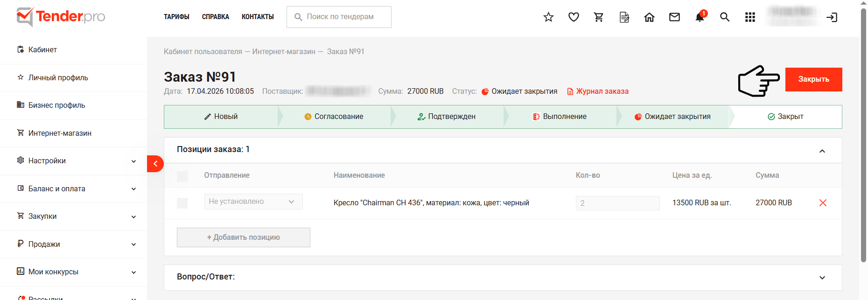Image resolution: width=868 pixels, height=300 pixels.
Task: Open КОНТАКТЫ menu item
Action: pos(258,17)
